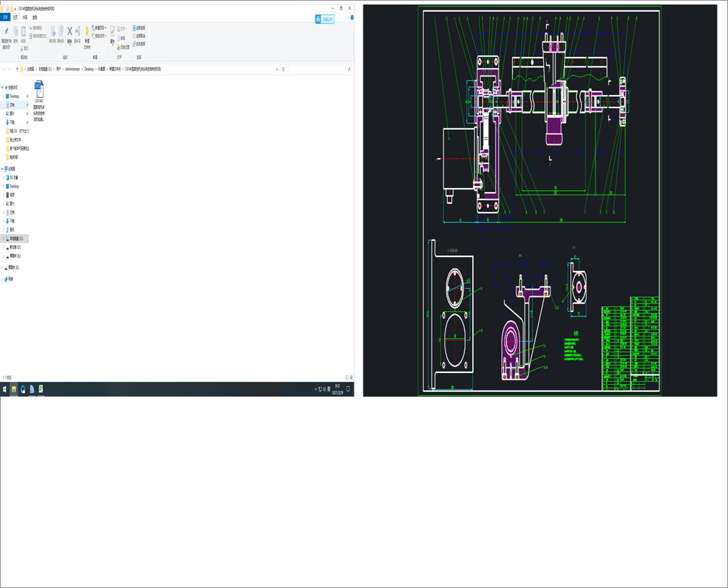Open the New item dropdown in ribbon

point(99,28)
